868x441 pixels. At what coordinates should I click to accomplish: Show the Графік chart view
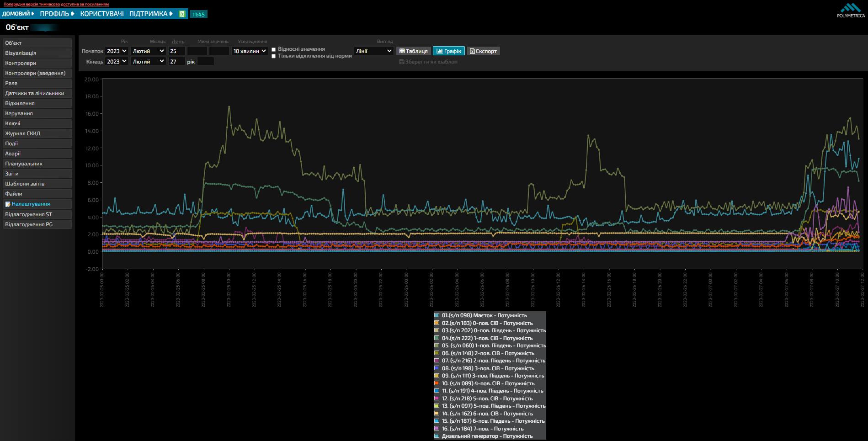449,51
